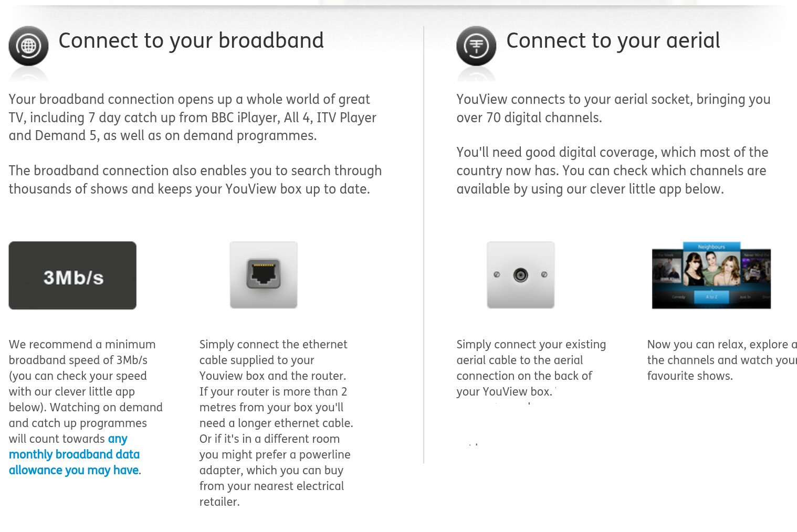Click the Neighbours cast photo

click(x=711, y=269)
